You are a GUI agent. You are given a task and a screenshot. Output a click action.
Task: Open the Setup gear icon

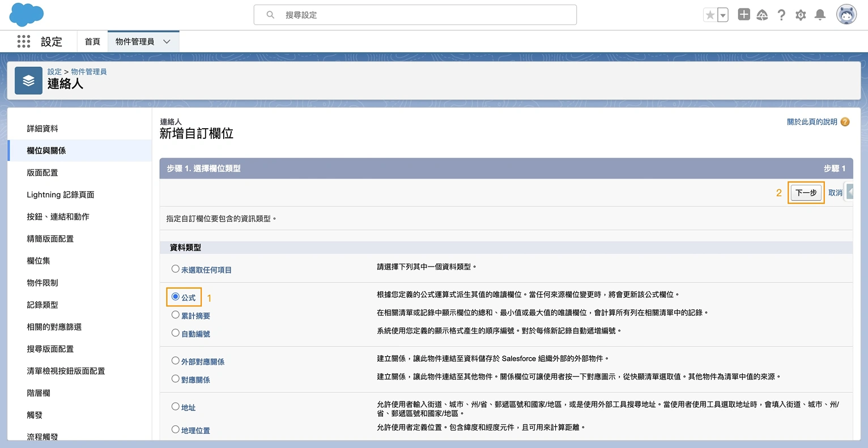coord(801,14)
